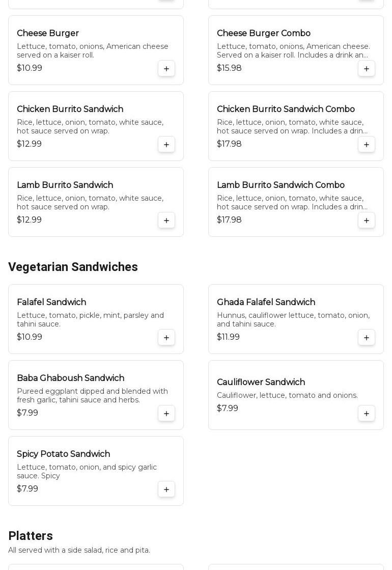
Task: Add Cheese Burger Combo to order
Action: [367, 68]
